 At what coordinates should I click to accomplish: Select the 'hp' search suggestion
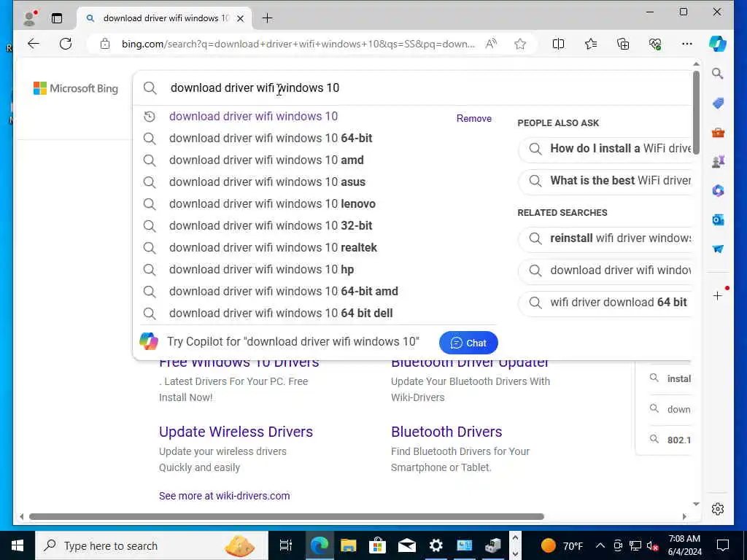tap(262, 270)
